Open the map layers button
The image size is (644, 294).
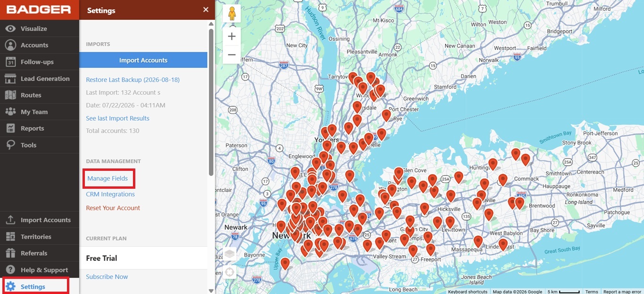229,254
